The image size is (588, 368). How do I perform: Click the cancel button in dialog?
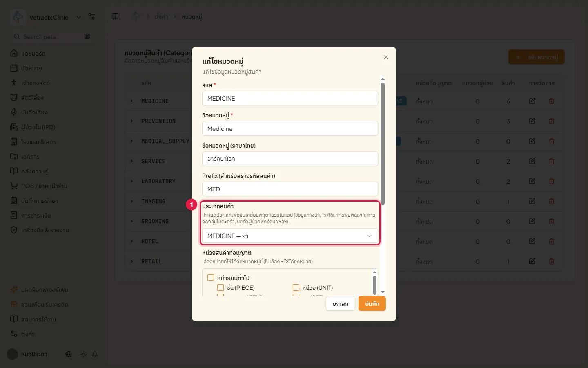click(x=341, y=304)
